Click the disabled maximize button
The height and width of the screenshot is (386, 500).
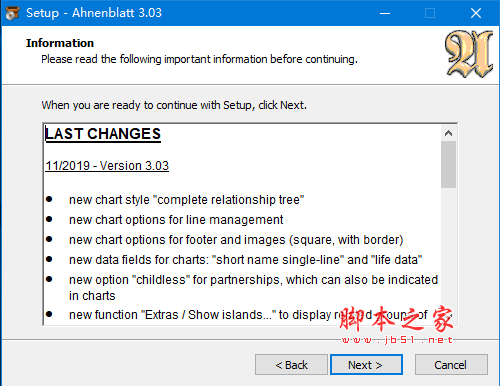pos(430,13)
